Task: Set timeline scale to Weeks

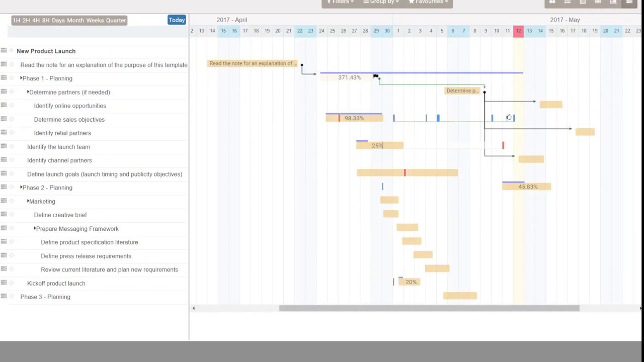Action: (95, 20)
